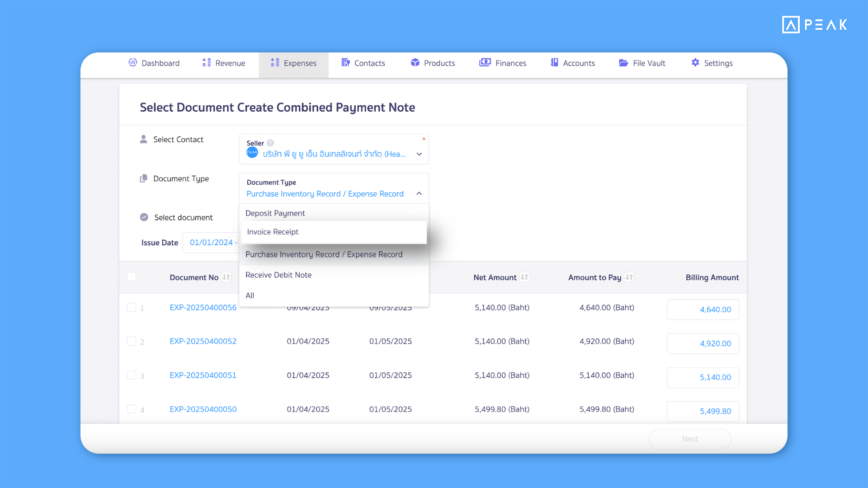Screen dimensions: 868x488
Task: Select the Receive Debit Note menu option
Action: 278,275
